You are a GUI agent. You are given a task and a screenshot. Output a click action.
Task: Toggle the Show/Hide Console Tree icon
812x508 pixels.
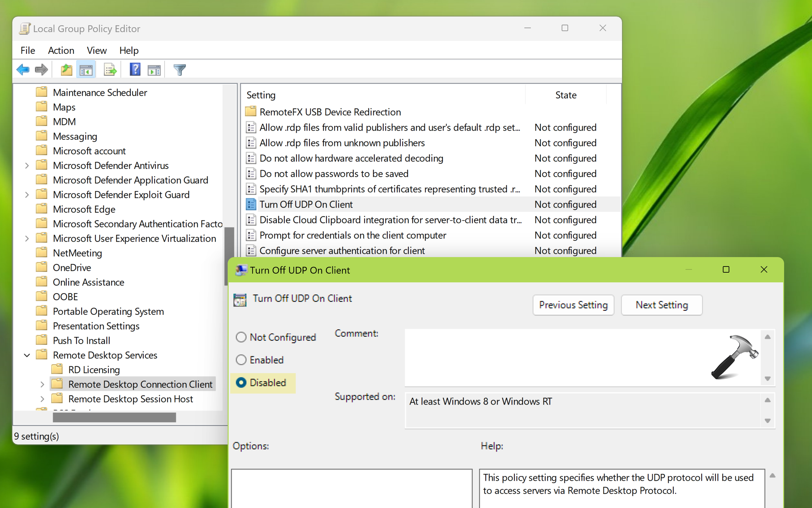(x=86, y=70)
